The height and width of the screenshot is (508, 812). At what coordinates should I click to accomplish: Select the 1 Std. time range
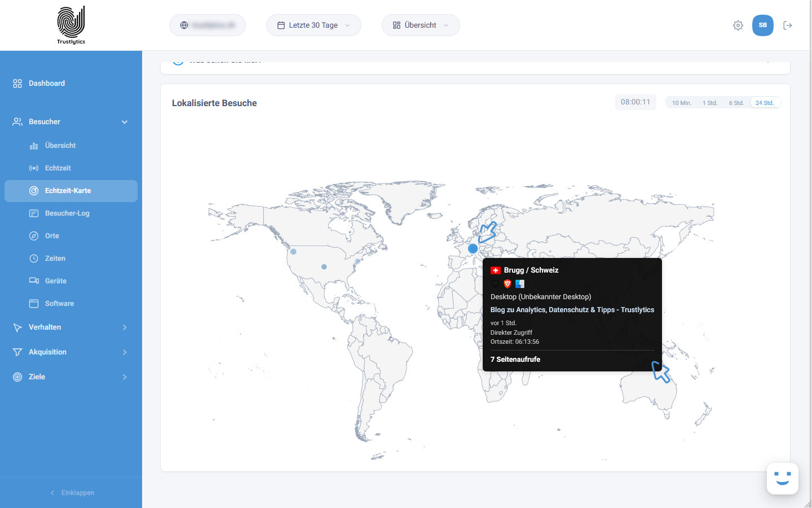point(710,103)
